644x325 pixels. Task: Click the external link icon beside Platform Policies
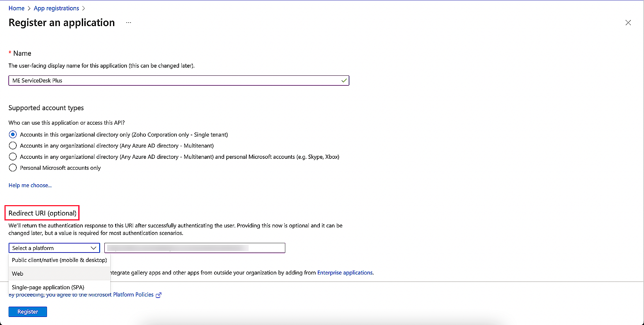[x=158, y=295]
